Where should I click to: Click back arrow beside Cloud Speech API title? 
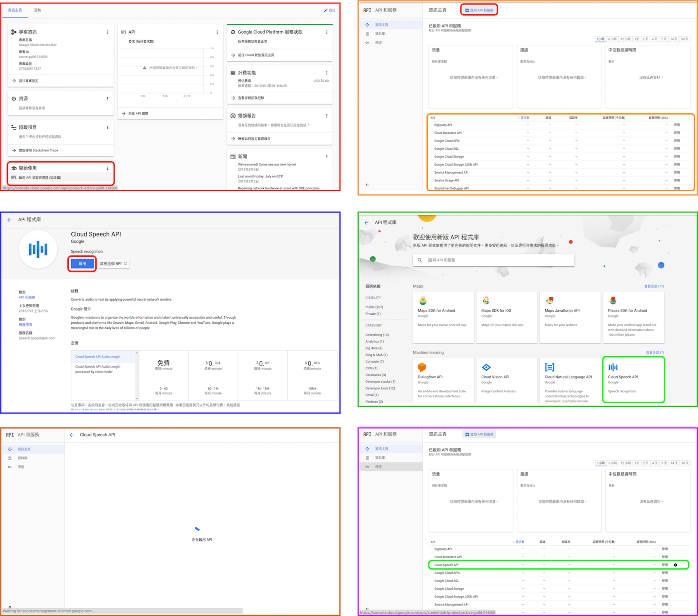click(72, 435)
